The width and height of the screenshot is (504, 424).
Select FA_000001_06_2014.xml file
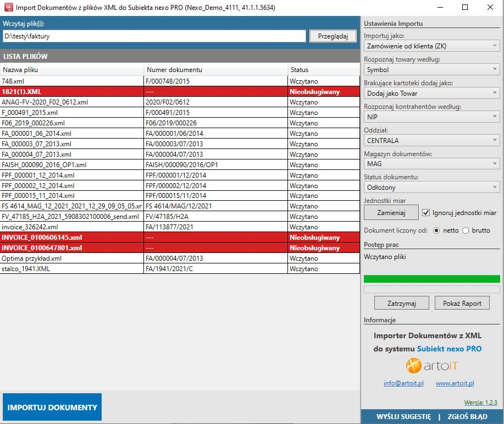(x=180, y=133)
